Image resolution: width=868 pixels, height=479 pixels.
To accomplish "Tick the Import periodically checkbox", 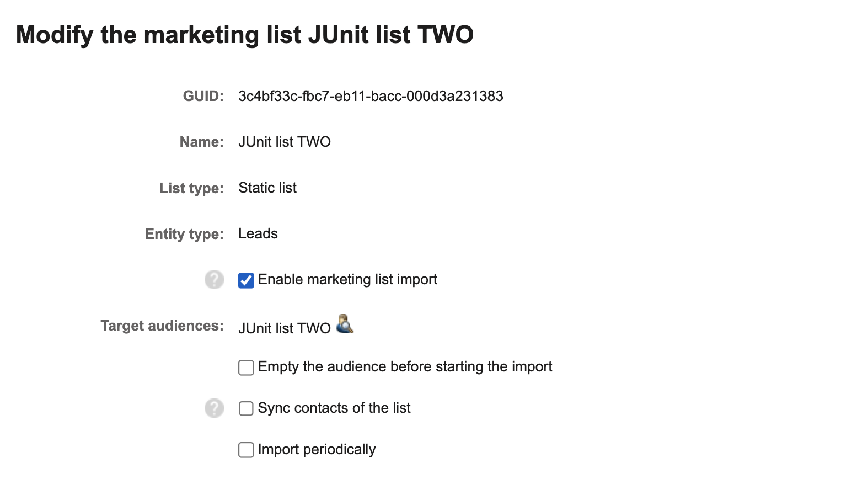I will pyautogui.click(x=246, y=450).
